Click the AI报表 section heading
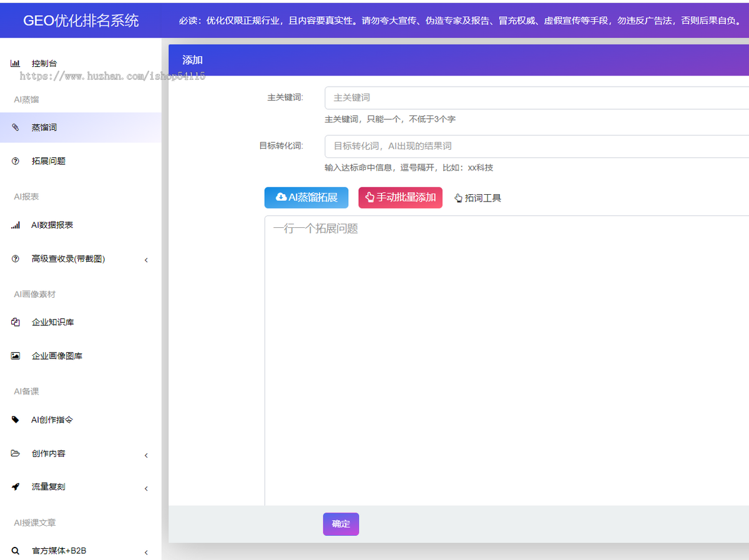This screenshot has height=560, width=749. [26, 197]
